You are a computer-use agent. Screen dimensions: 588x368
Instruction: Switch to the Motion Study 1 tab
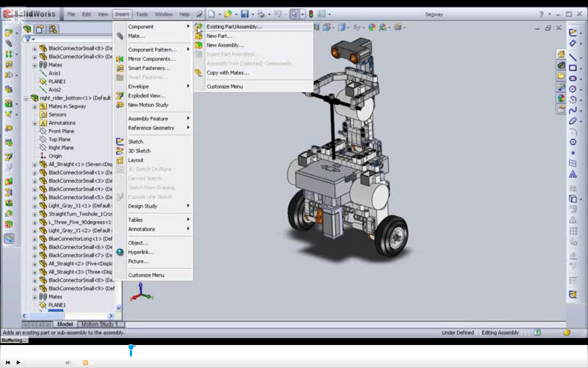point(100,324)
